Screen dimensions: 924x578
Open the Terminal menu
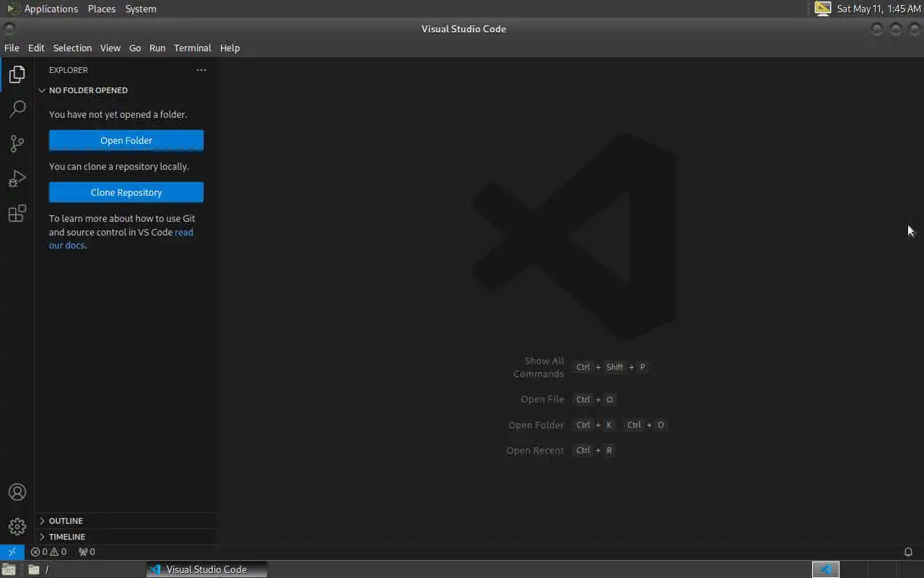coord(192,48)
